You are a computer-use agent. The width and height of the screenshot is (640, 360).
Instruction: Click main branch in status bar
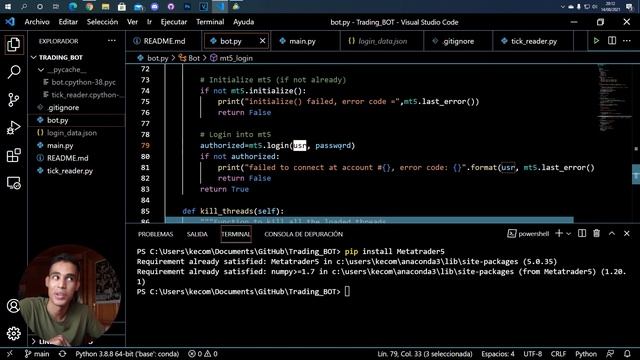pyautogui.click(x=37, y=354)
